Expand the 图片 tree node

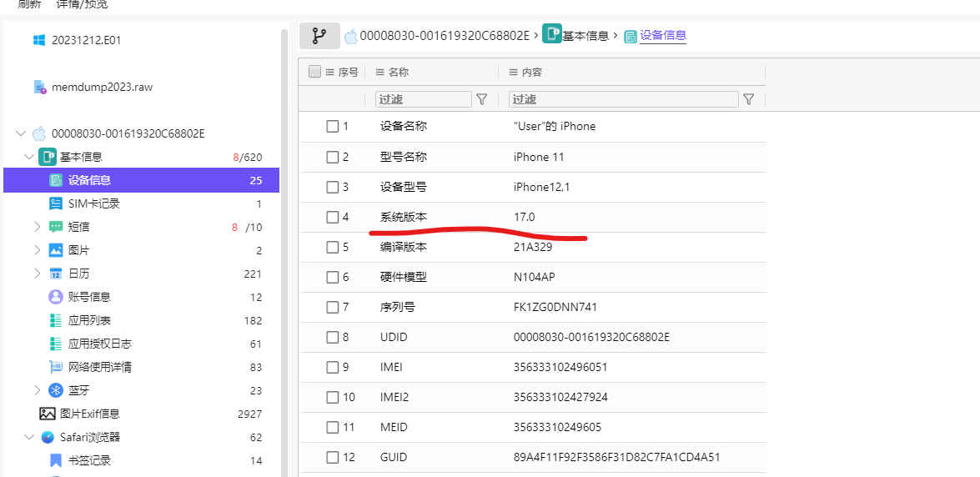tap(37, 251)
